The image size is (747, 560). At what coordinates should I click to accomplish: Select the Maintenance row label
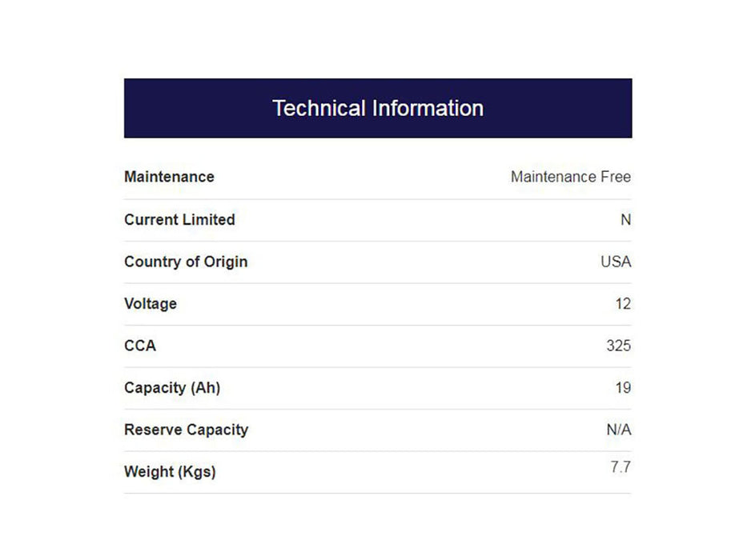(x=169, y=177)
